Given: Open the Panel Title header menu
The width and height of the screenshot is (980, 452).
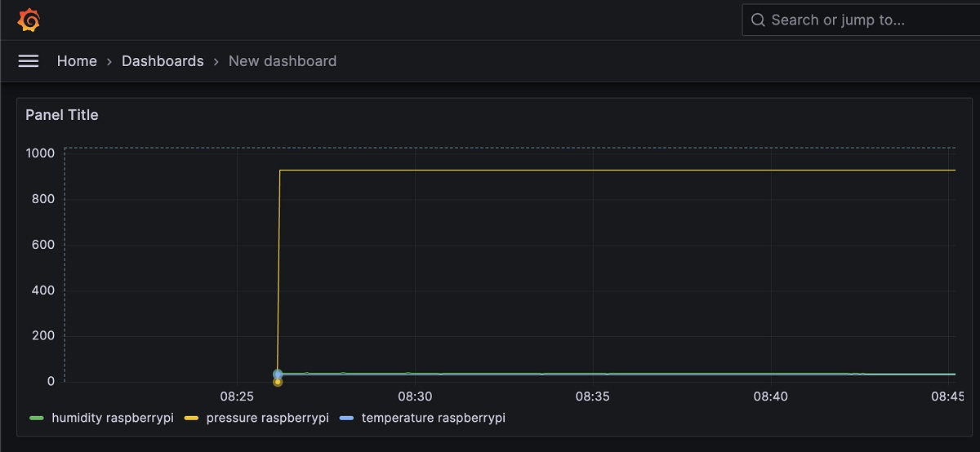Looking at the screenshot, I should pos(62,115).
